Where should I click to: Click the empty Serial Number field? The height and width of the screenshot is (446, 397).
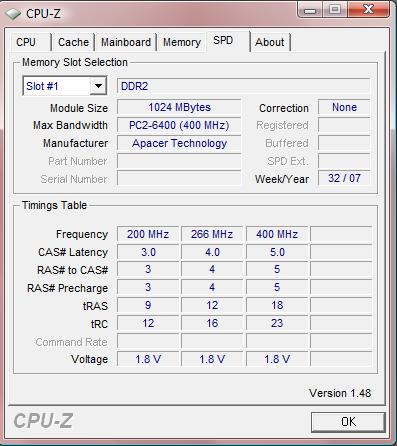(179, 179)
